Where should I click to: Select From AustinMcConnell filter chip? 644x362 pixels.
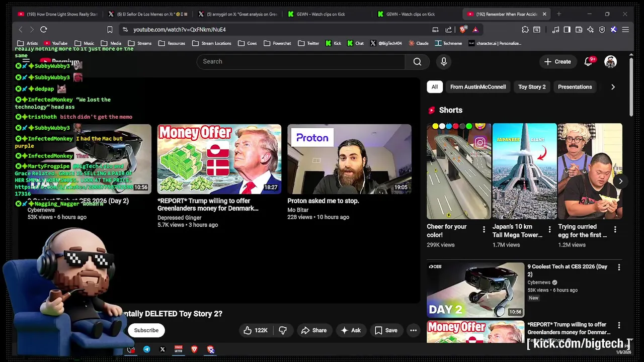pos(478,87)
